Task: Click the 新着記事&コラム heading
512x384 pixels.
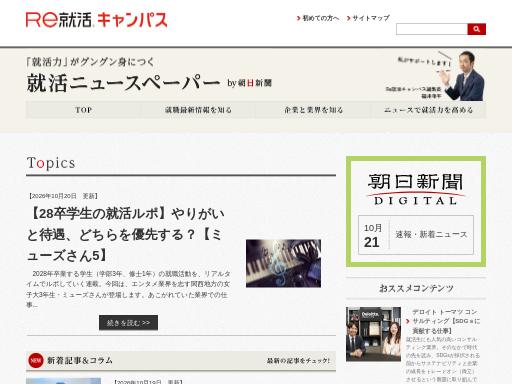Action: coord(80,361)
